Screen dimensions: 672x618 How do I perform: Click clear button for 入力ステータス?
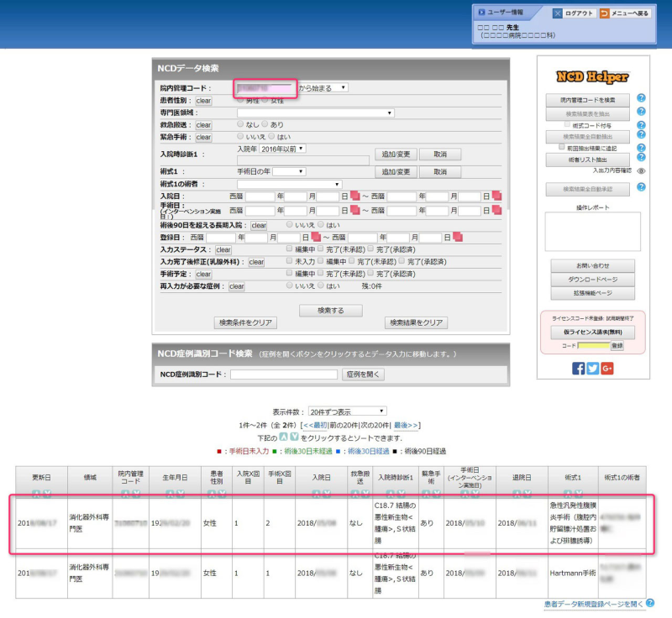pos(223,249)
